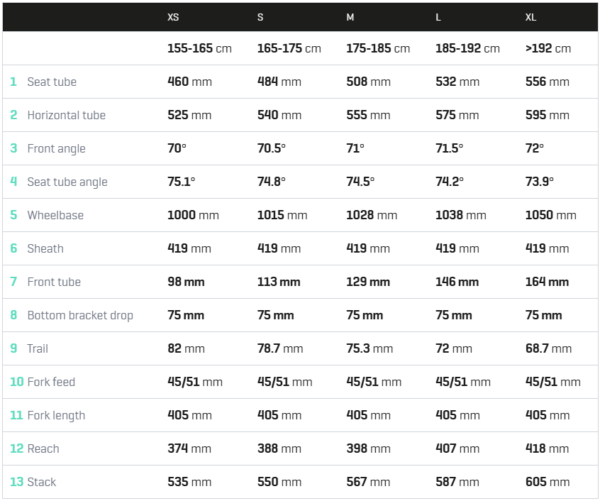Click the Trail row label
The width and height of the screenshot is (600, 501).
click(38, 349)
